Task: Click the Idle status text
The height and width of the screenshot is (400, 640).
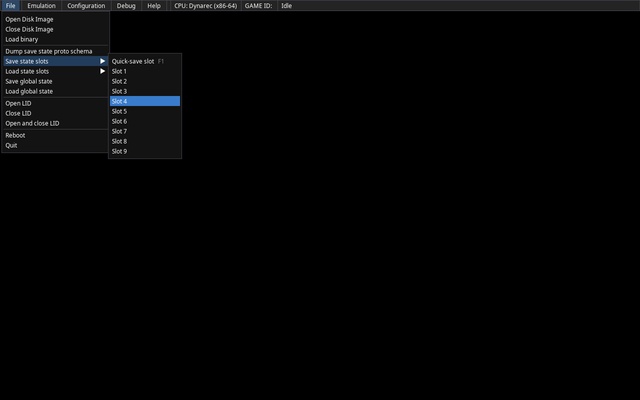Action: tap(286, 6)
